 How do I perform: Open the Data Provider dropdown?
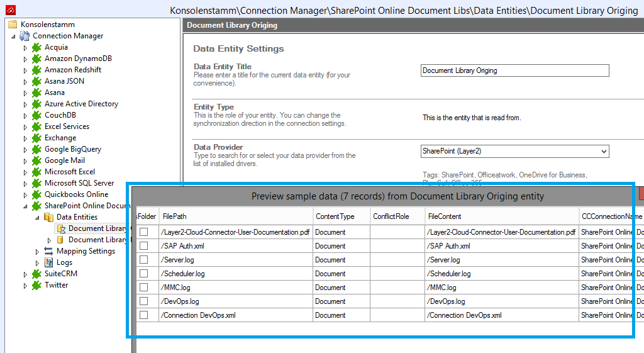point(604,151)
